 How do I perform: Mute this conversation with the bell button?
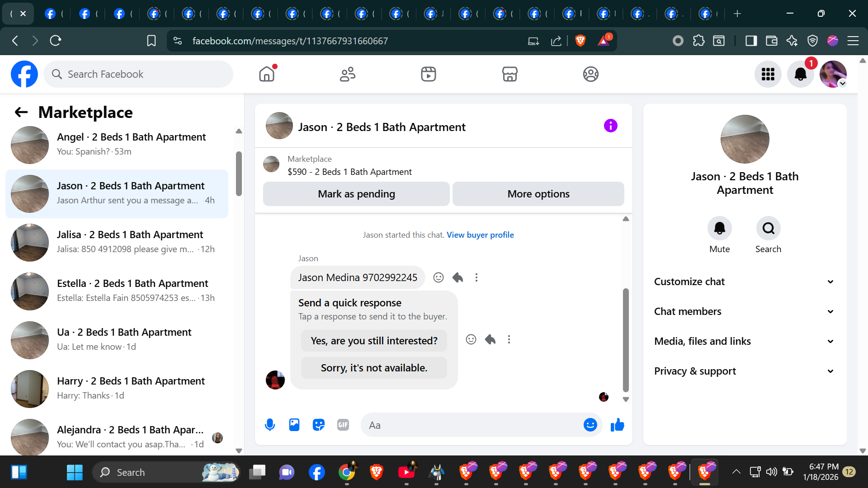pos(719,228)
